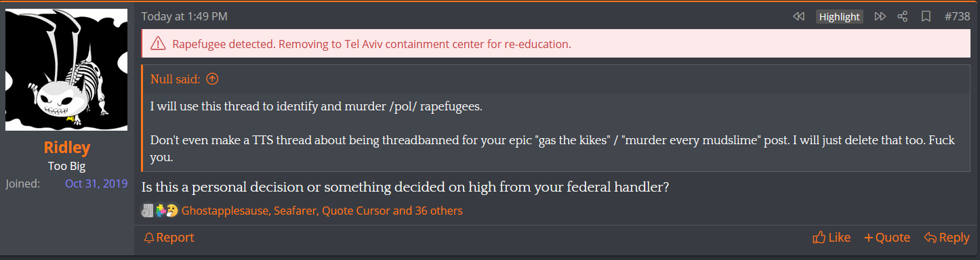The image size is (980, 260).
Task: Click the up-arrow icon beside Null said
Action: point(212,79)
